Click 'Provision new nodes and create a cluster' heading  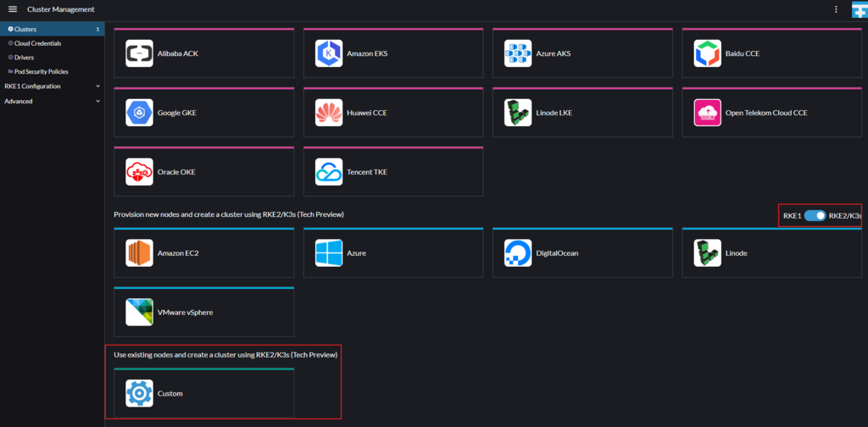(x=229, y=214)
